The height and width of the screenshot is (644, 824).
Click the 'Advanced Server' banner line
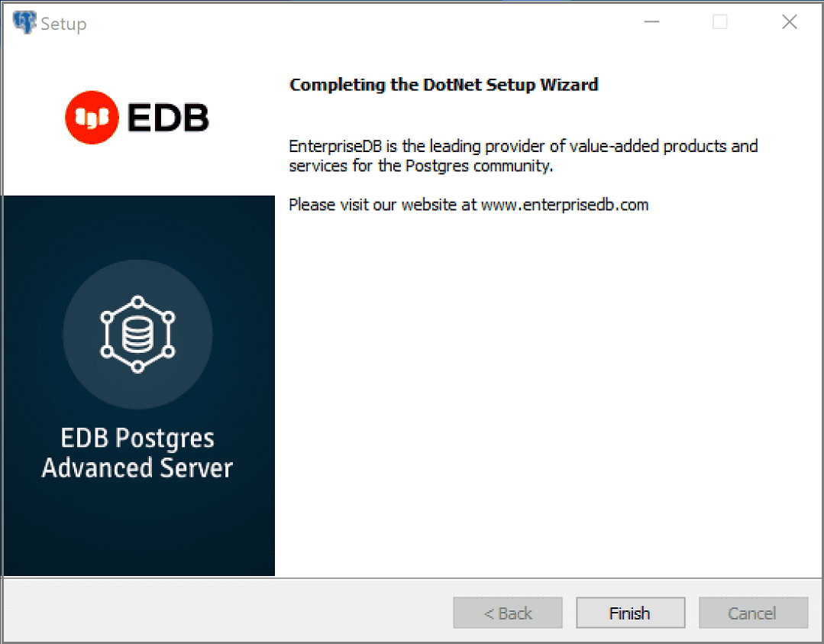(137, 468)
